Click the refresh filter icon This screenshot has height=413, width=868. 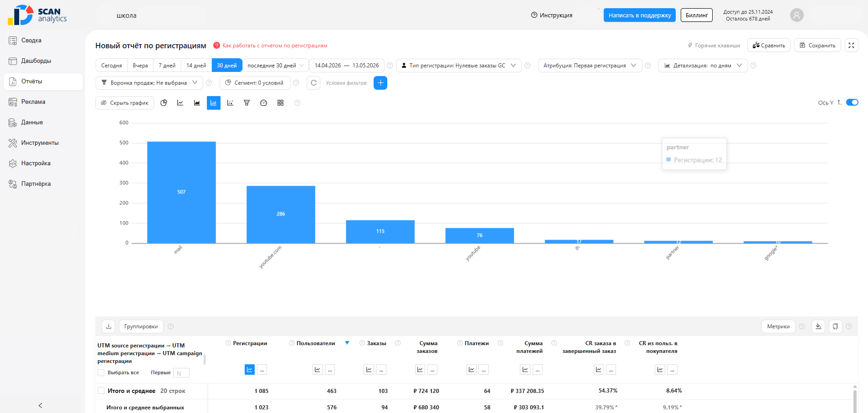click(x=313, y=83)
